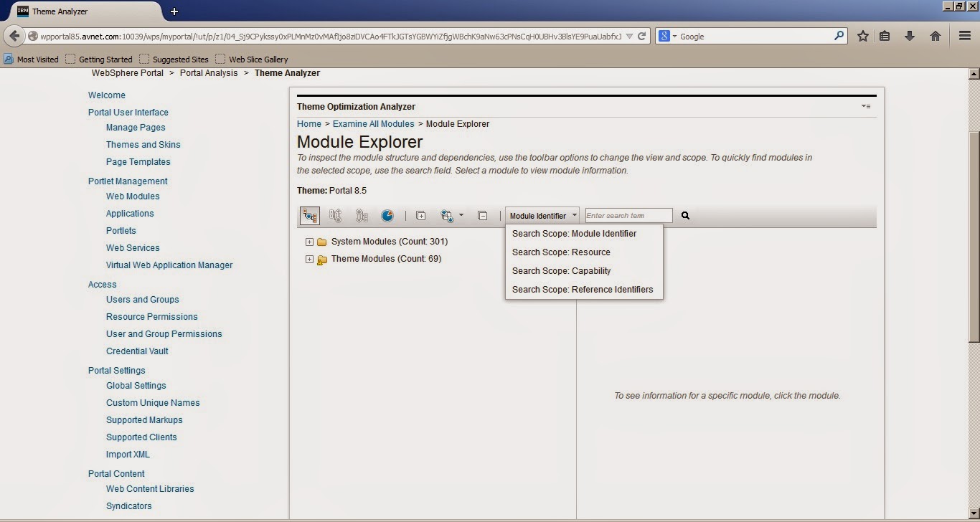Open Web Slice Gallery bookmark
980x522 pixels.
click(x=252, y=60)
